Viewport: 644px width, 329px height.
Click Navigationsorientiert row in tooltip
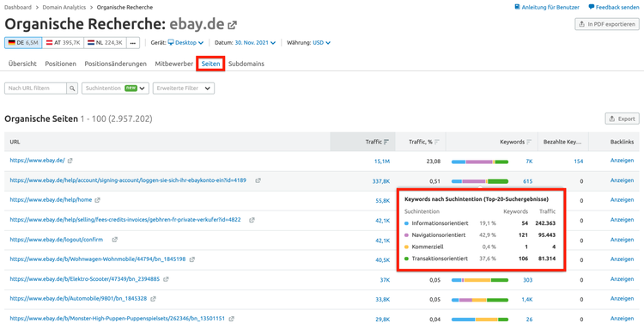tap(480, 235)
